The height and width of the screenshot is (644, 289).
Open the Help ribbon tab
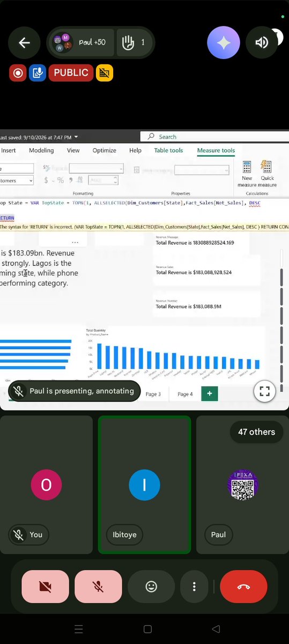135,151
